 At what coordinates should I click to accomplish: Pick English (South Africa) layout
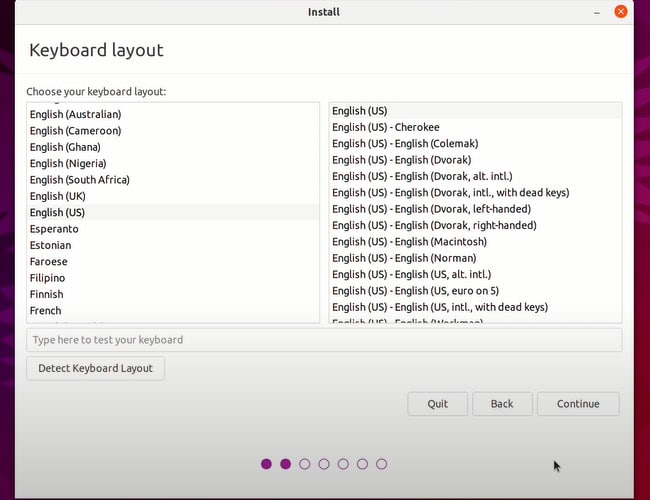[x=173, y=180]
